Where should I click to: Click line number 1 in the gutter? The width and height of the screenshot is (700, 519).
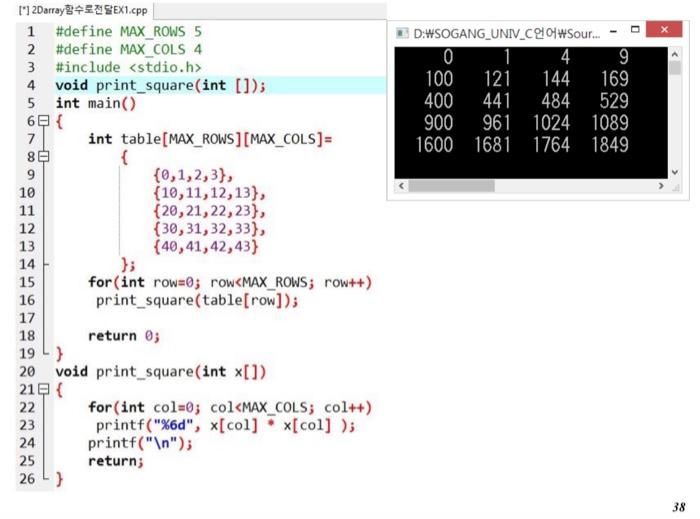(x=31, y=32)
